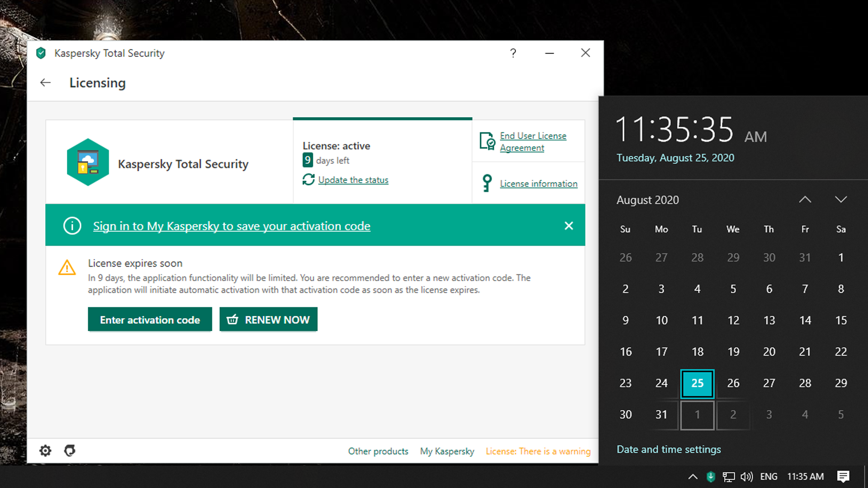Show hidden tray icons chevron

tap(693, 477)
